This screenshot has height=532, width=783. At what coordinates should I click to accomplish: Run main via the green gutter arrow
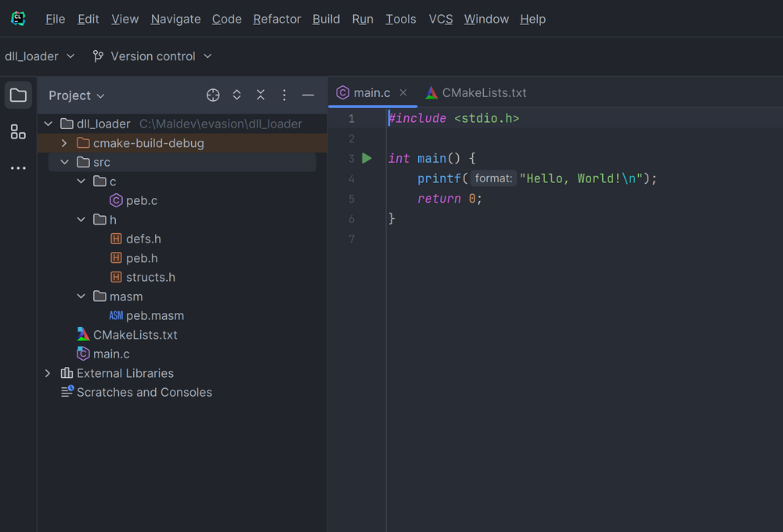click(366, 158)
